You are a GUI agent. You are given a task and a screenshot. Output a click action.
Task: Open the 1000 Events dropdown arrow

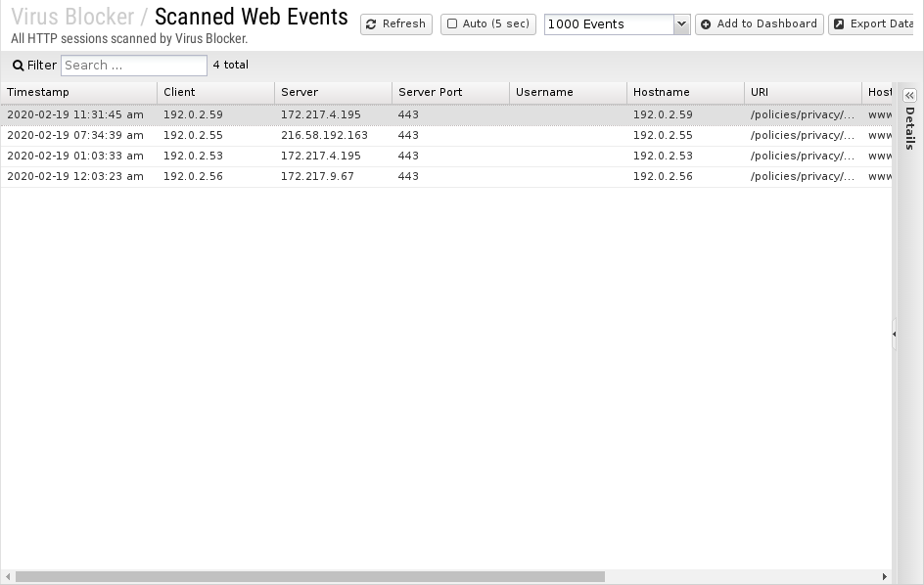681,24
